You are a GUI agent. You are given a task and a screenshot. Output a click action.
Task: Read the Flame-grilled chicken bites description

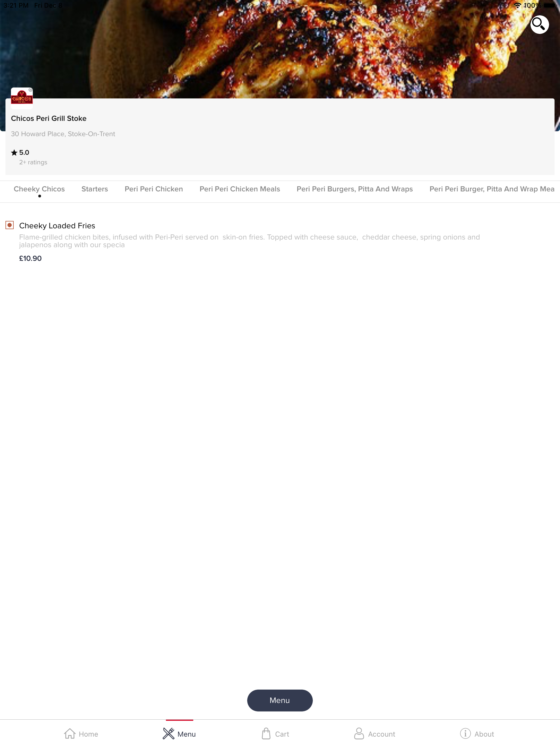coord(249,241)
